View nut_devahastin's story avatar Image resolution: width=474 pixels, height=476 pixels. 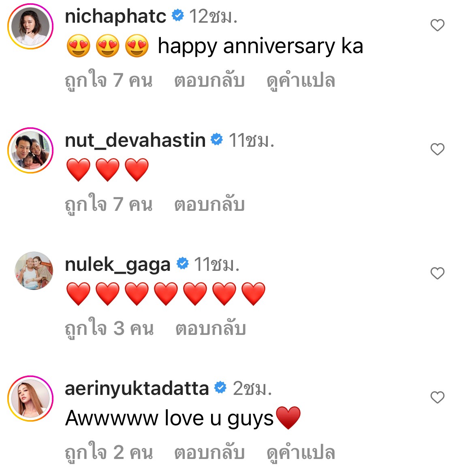(31, 150)
